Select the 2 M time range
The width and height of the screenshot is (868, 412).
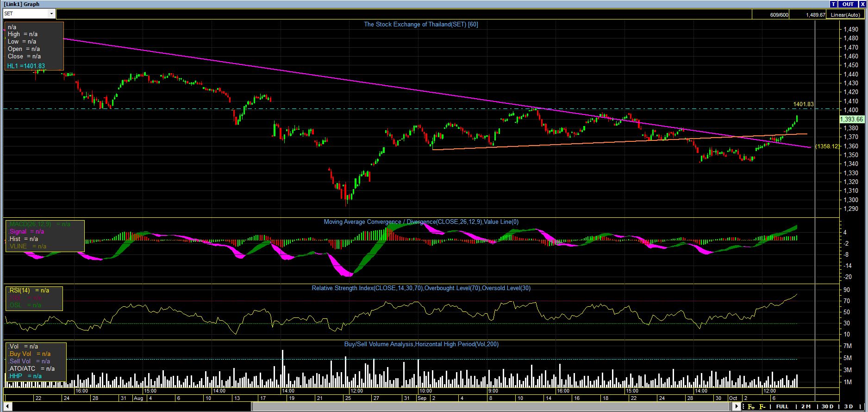806,407
